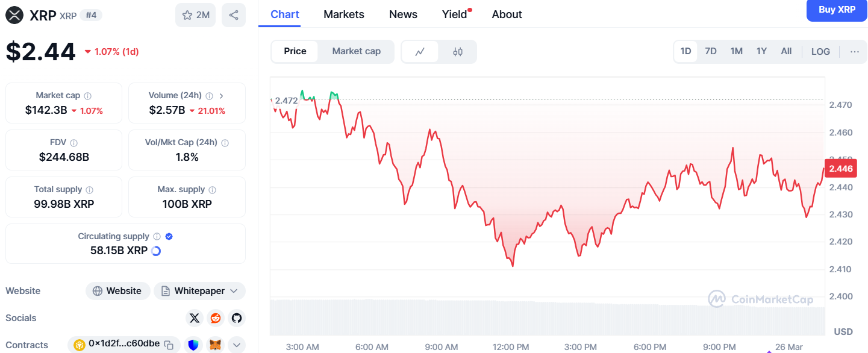Enable LOG scale on the chart
Screen dimensions: 868x353
820,51
